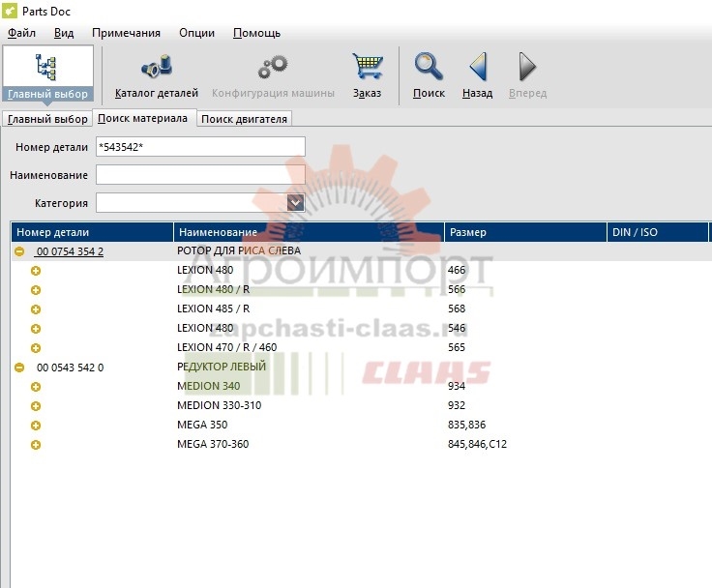
Task: Open the Помощь menu
Action: (x=256, y=33)
